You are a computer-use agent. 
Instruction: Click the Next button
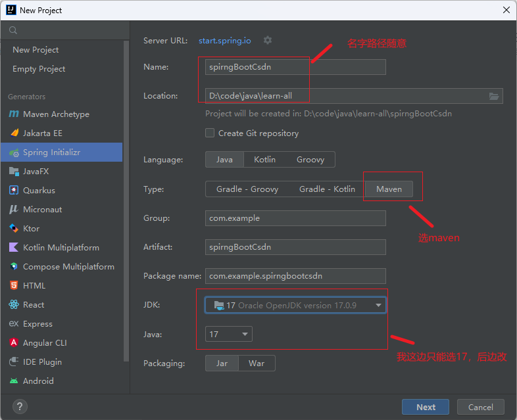426,407
